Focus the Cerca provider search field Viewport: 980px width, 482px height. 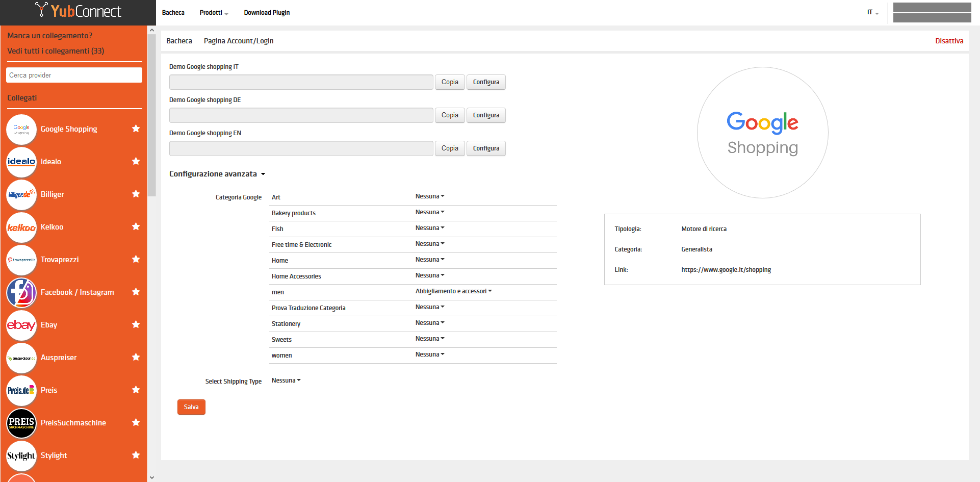[74, 75]
